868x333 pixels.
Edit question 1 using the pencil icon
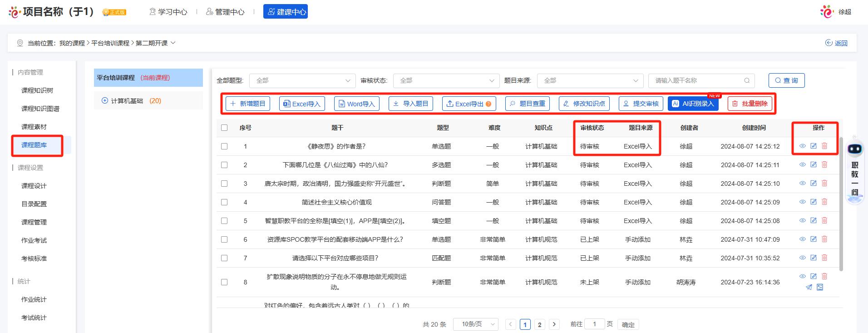tap(814, 146)
